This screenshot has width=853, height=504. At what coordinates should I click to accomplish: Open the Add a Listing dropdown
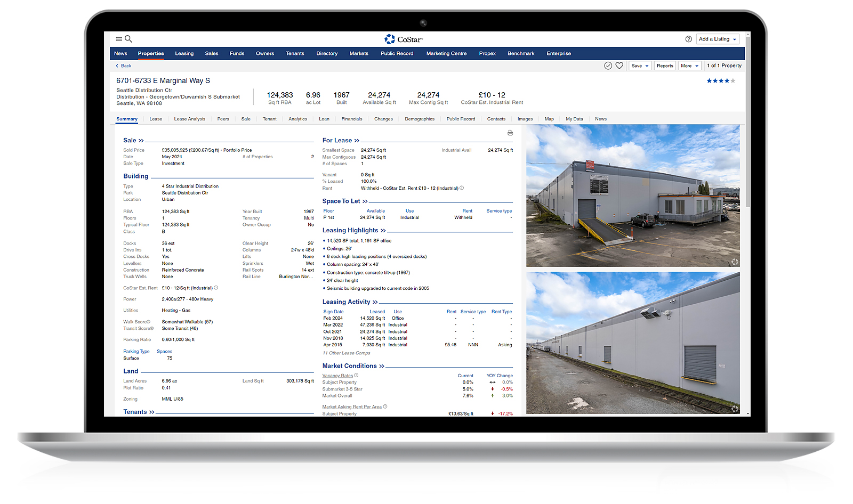pyautogui.click(x=718, y=39)
